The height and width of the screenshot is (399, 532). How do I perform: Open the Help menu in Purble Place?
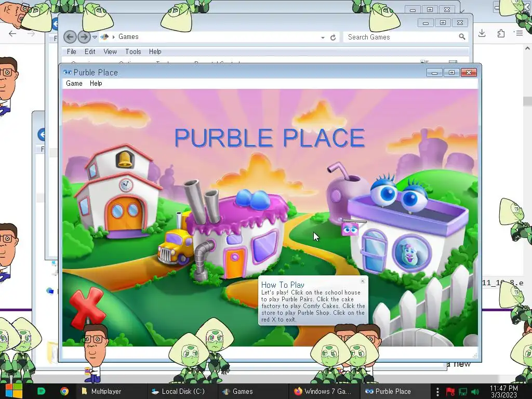point(96,84)
